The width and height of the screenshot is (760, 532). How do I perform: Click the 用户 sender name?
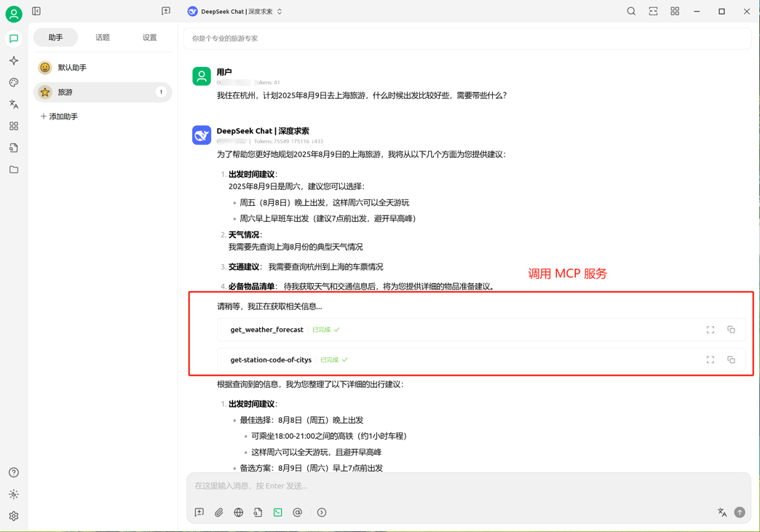point(224,72)
